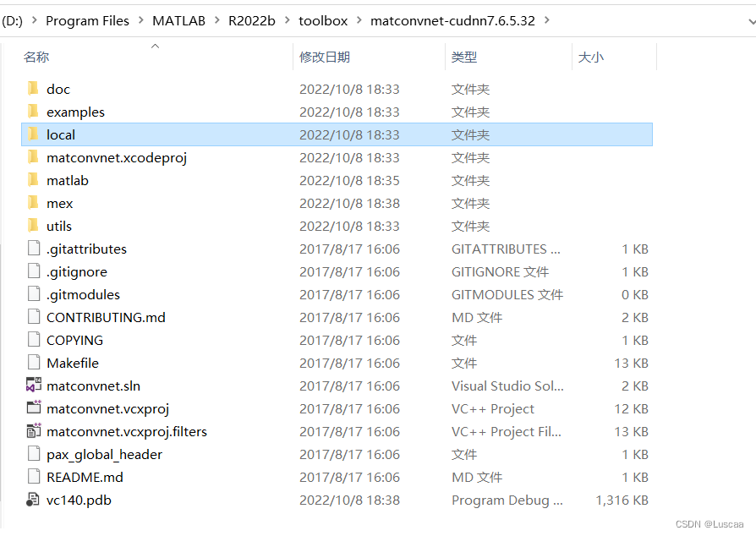
Task: Click the .gitmodules file icon
Action: pos(34,294)
